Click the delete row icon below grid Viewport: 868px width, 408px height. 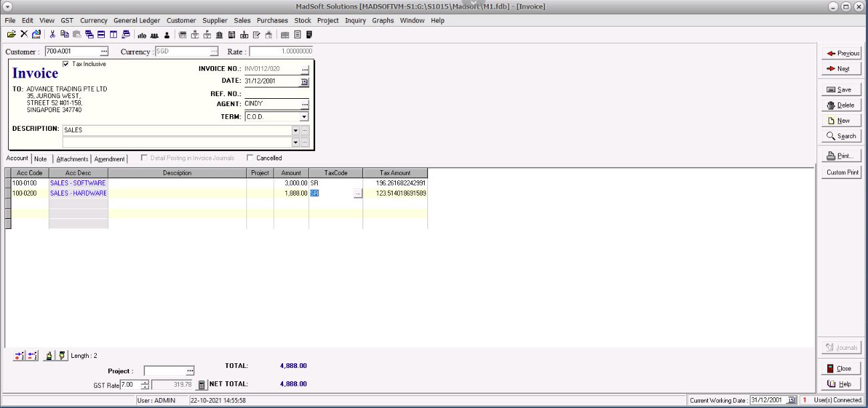pos(31,356)
